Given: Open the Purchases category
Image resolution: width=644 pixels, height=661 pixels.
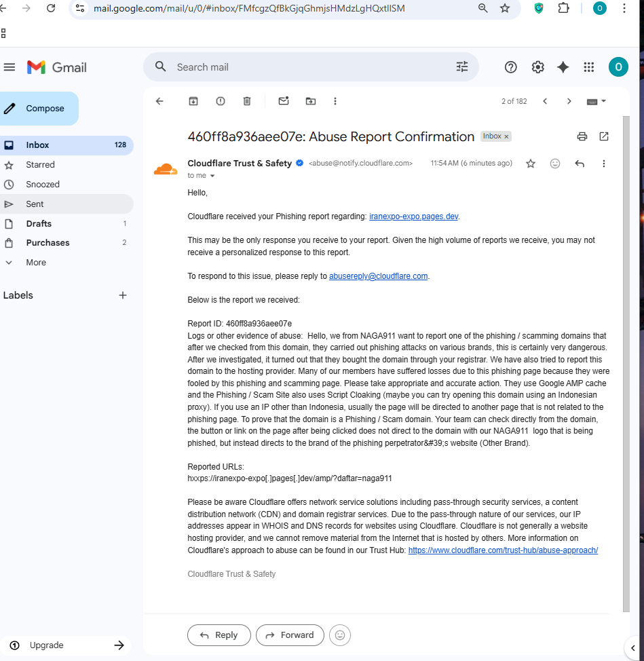Looking at the screenshot, I should coord(65,243).
